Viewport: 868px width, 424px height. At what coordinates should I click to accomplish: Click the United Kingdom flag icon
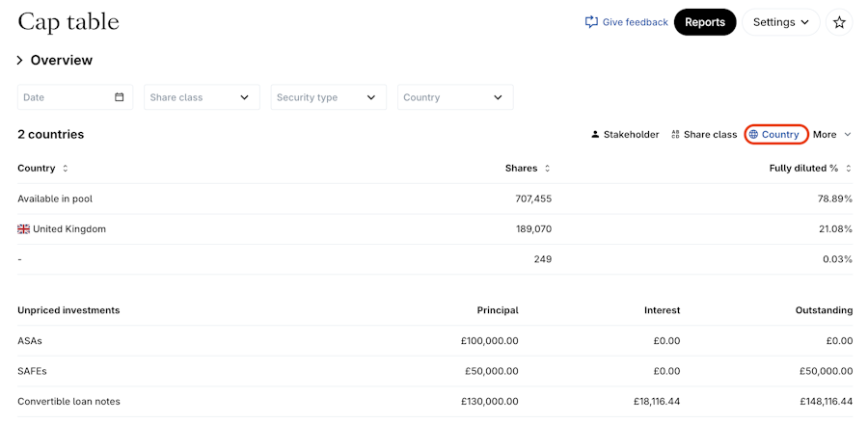[x=24, y=229]
